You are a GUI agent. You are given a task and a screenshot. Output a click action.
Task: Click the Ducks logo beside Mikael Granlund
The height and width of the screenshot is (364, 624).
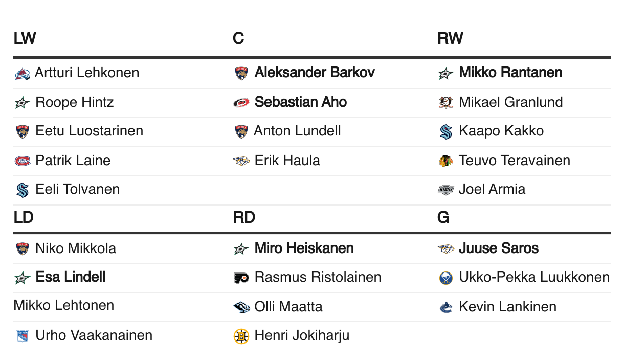[x=446, y=103]
